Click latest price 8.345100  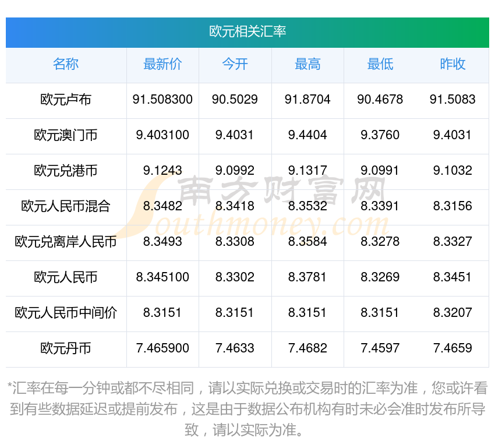[162, 277]
